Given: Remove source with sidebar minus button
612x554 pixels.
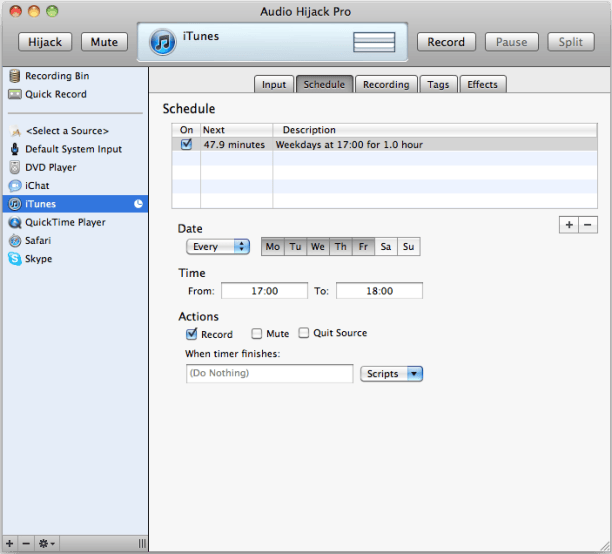Looking at the screenshot, I should pyautogui.click(x=26, y=543).
